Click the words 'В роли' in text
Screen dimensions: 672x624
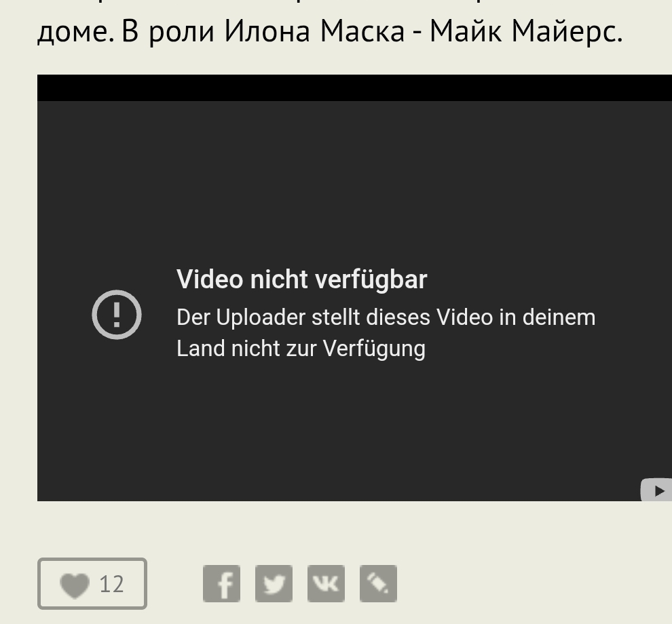[x=168, y=33]
